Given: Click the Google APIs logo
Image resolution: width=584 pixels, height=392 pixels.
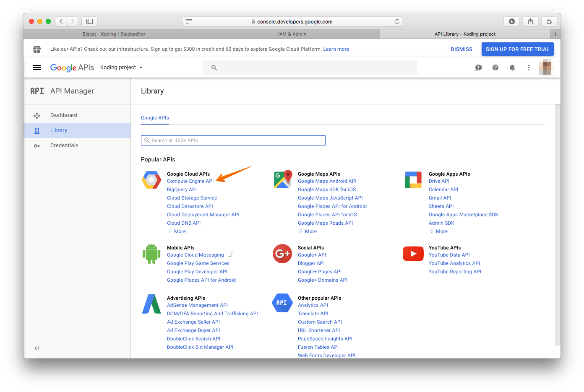Looking at the screenshot, I should click(72, 67).
